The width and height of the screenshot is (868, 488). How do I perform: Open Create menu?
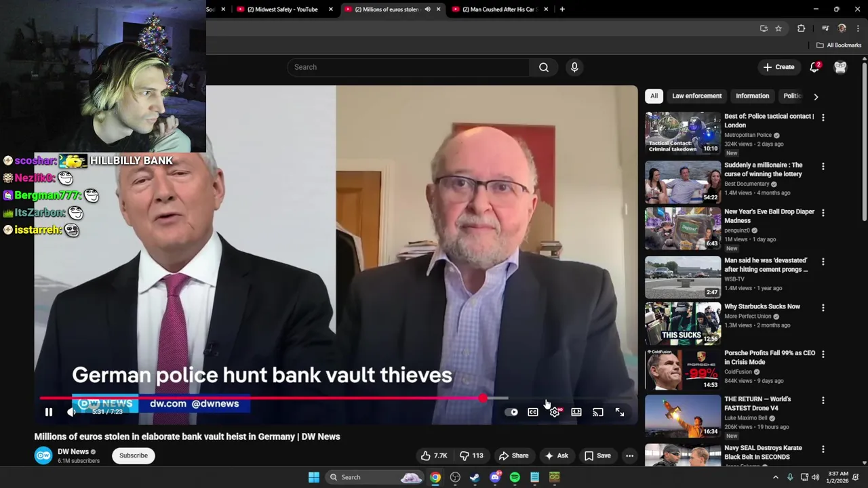click(x=778, y=67)
